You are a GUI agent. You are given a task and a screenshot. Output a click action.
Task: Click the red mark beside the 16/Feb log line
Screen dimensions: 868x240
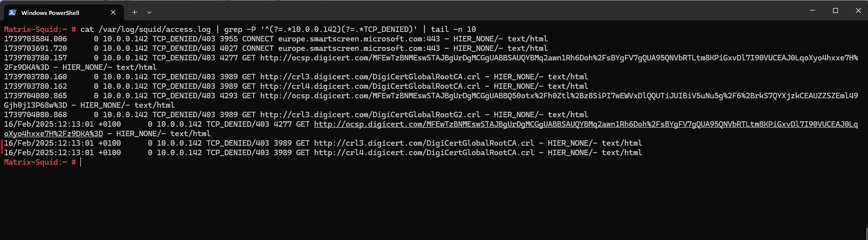(1, 148)
